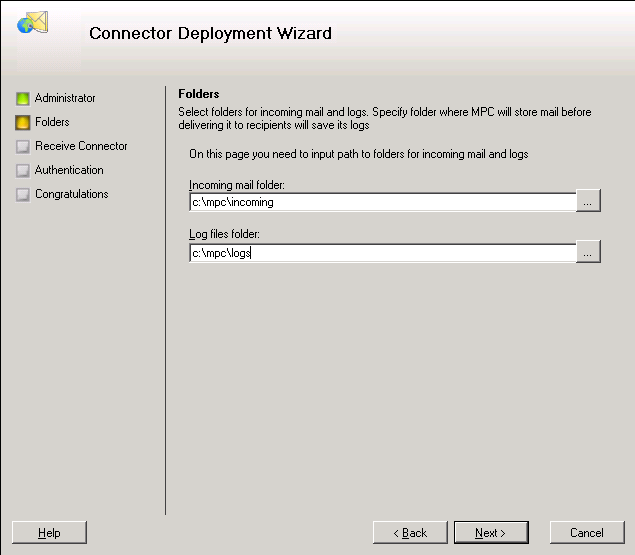The image size is (635, 555).
Task: Go to the Next wizard page
Action: 491,532
